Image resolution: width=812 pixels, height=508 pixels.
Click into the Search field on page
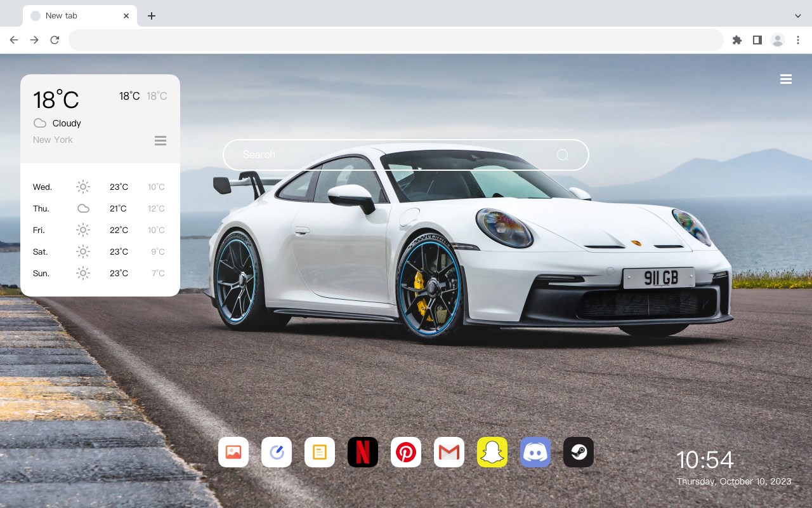point(406,155)
